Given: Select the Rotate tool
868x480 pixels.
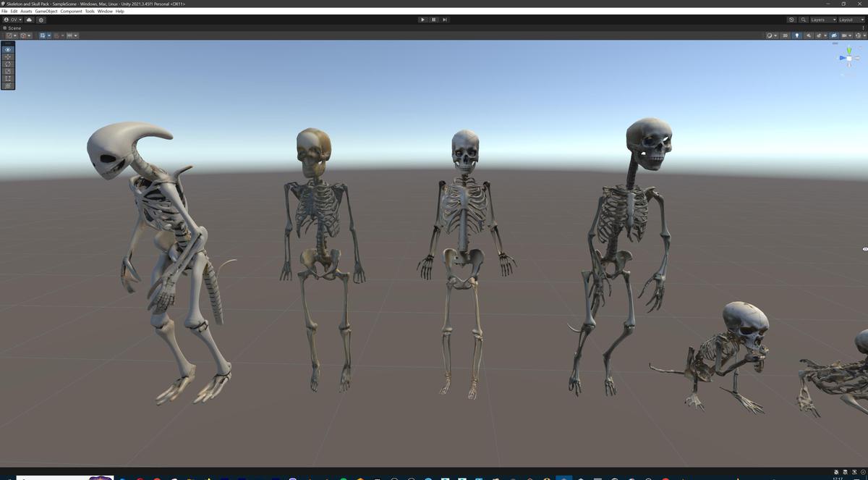Looking at the screenshot, I should 7,64.
